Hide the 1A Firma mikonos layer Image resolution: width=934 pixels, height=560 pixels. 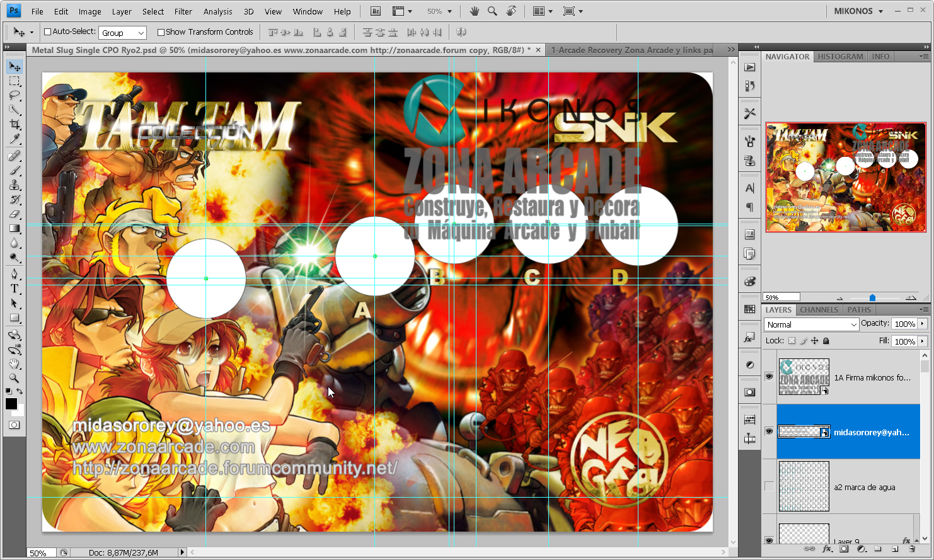point(769,377)
